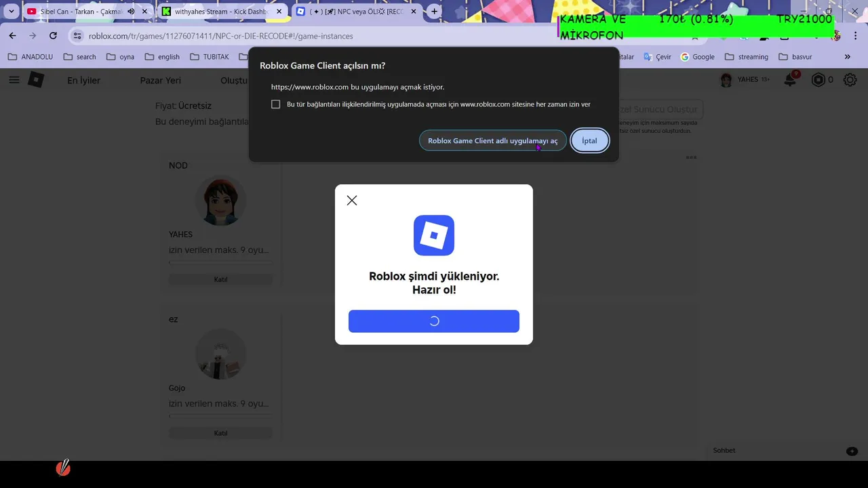Image resolution: width=868 pixels, height=488 pixels.
Task: Open the search bookmark folder
Action: coord(79,57)
